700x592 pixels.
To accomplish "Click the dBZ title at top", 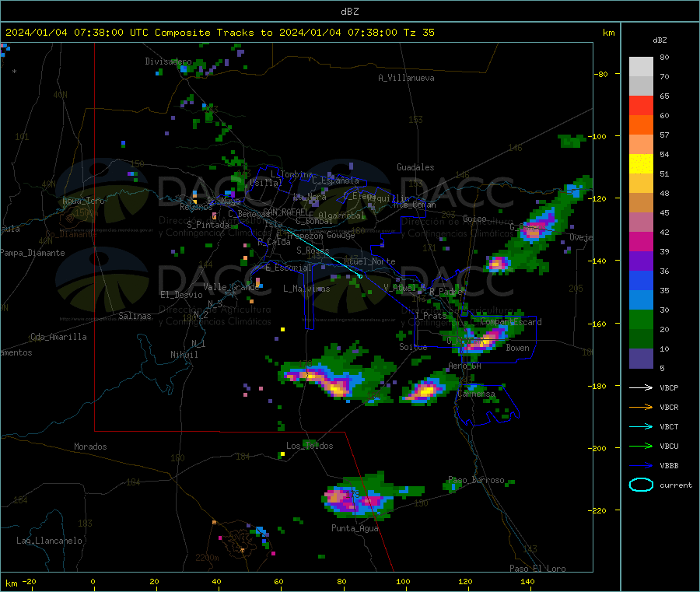I will click(349, 12).
